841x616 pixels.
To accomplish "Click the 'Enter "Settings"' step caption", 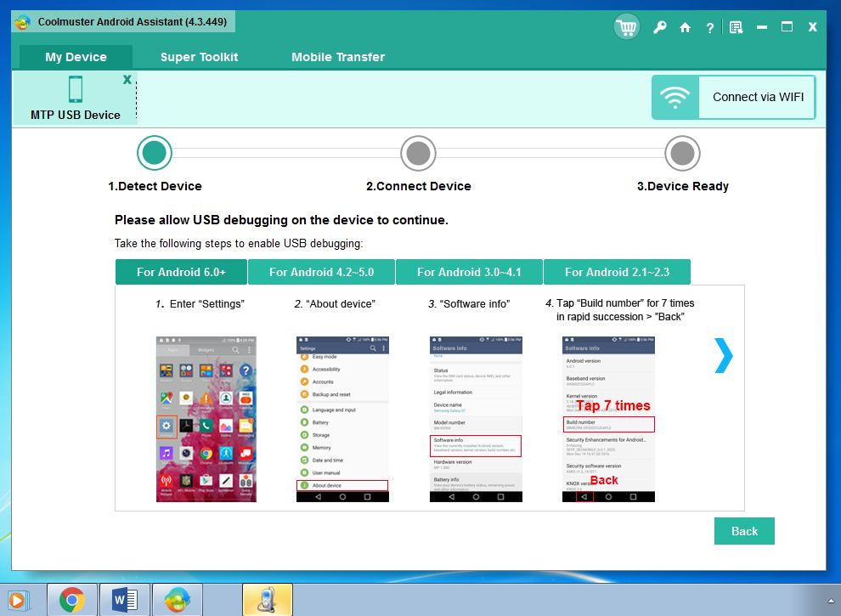I will pos(200,303).
